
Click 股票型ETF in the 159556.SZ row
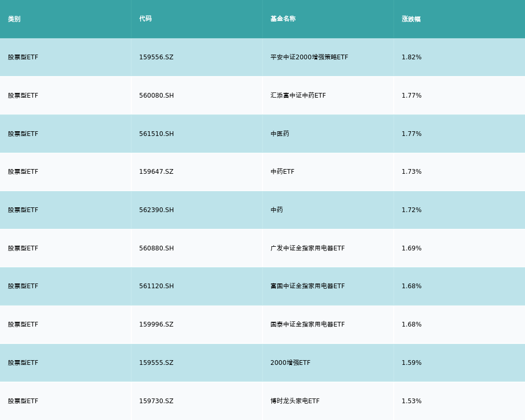23,57
